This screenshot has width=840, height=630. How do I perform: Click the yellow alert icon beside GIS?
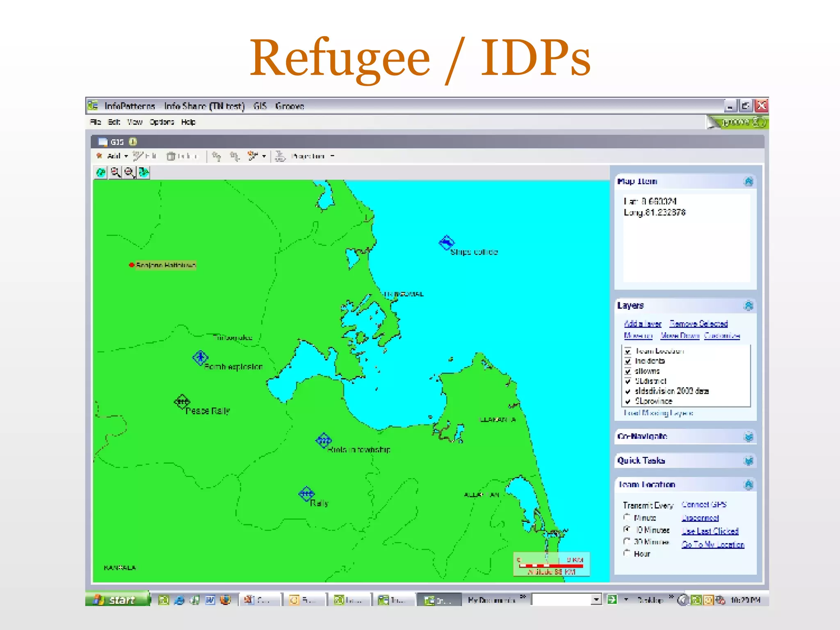133,142
